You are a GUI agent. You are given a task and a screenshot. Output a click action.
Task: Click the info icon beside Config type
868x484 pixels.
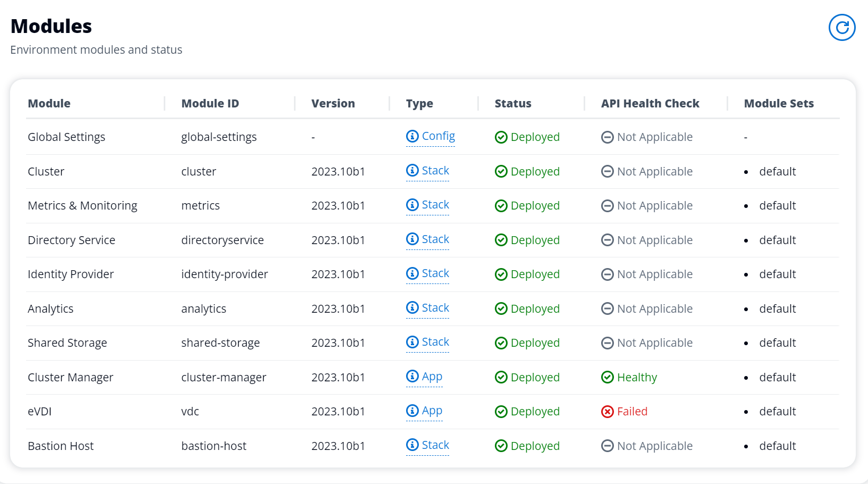click(412, 136)
